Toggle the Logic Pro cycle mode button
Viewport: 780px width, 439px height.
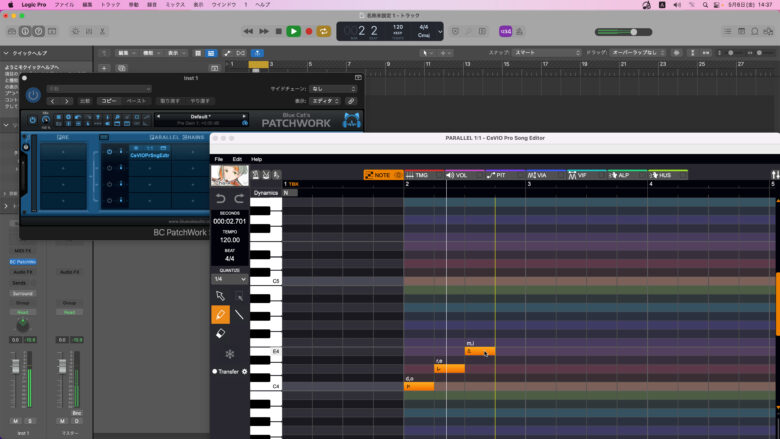pos(323,31)
